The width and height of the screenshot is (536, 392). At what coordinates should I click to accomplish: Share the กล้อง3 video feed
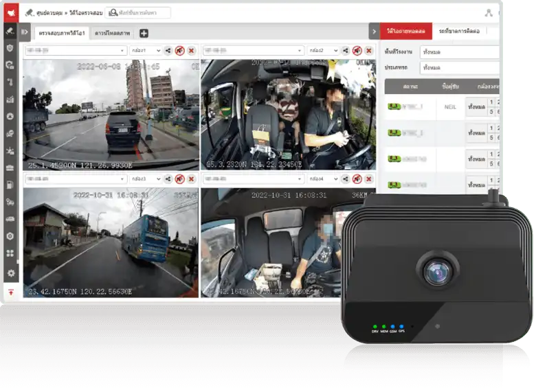click(168, 179)
